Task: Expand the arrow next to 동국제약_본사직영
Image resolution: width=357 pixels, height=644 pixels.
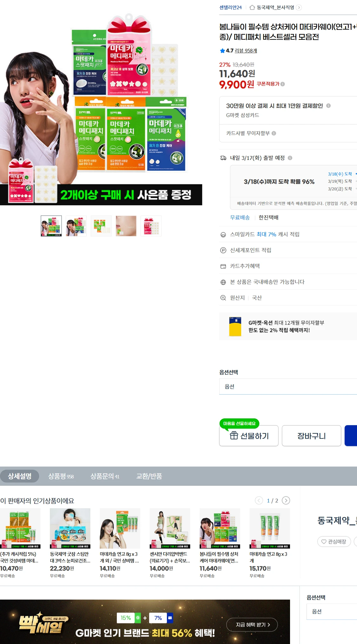Action: pyautogui.click(x=299, y=7)
